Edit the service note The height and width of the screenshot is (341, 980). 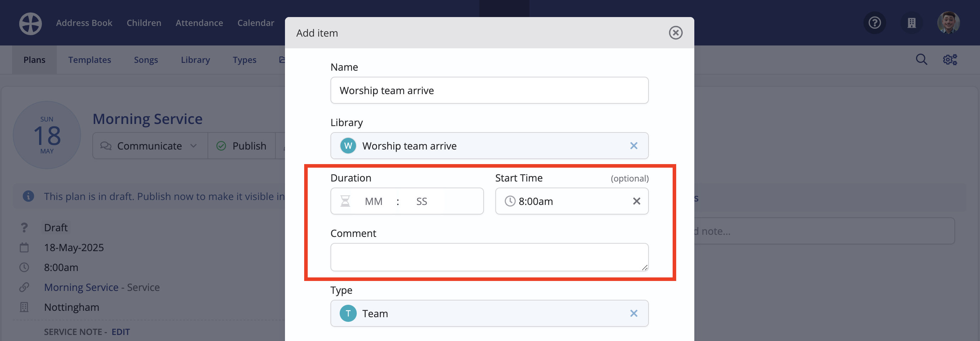(120, 331)
